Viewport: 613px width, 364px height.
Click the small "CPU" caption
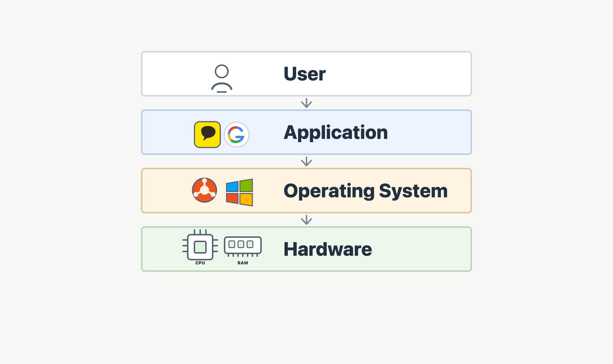pyautogui.click(x=200, y=263)
